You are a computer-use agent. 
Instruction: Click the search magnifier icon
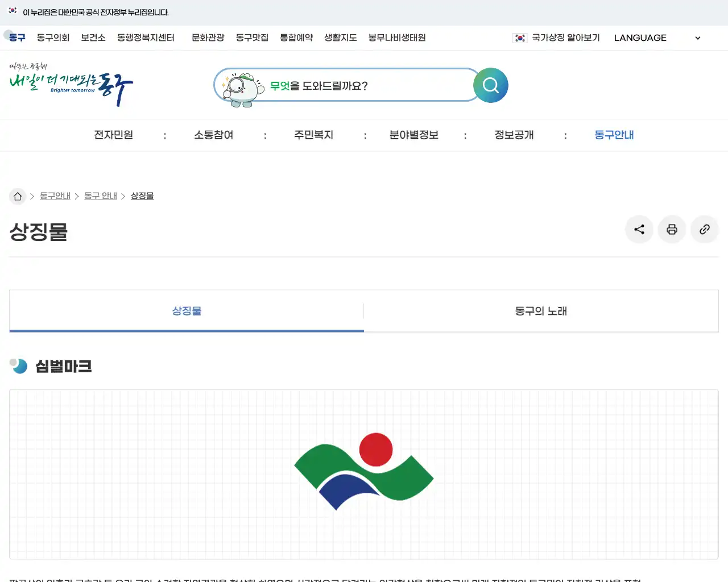pos(490,85)
